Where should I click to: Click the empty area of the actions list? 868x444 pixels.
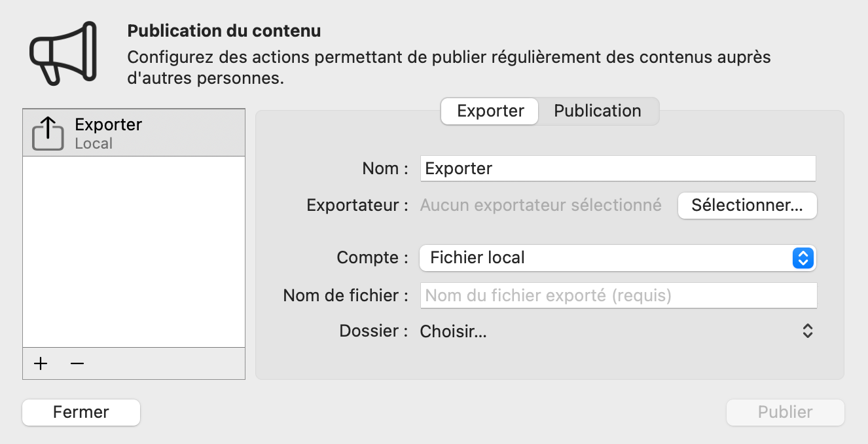134,251
